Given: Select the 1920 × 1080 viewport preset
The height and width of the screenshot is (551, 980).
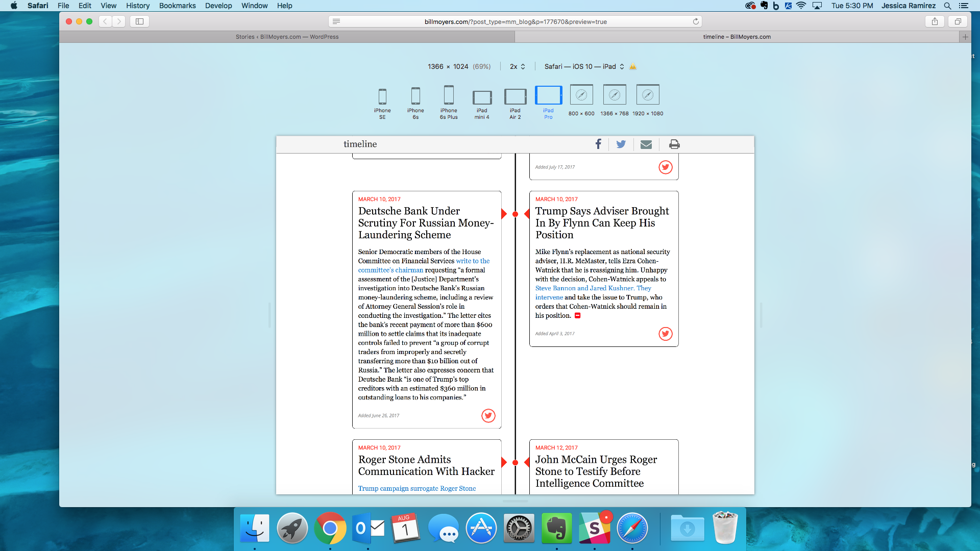Looking at the screenshot, I should pyautogui.click(x=648, y=95).
